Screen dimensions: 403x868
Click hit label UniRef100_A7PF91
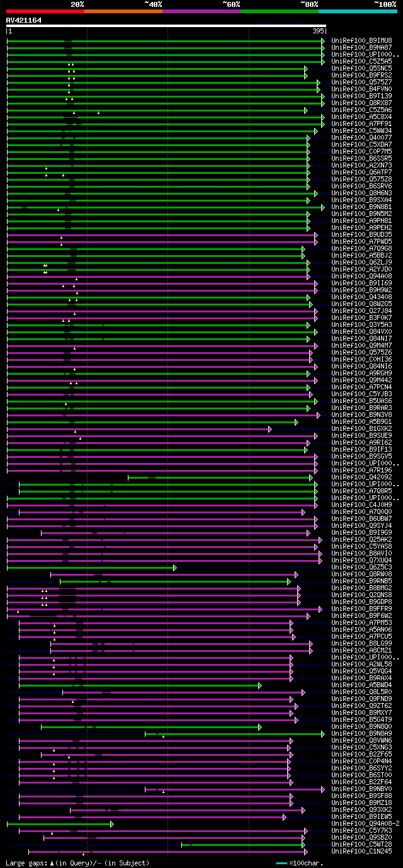click(361, 123)
